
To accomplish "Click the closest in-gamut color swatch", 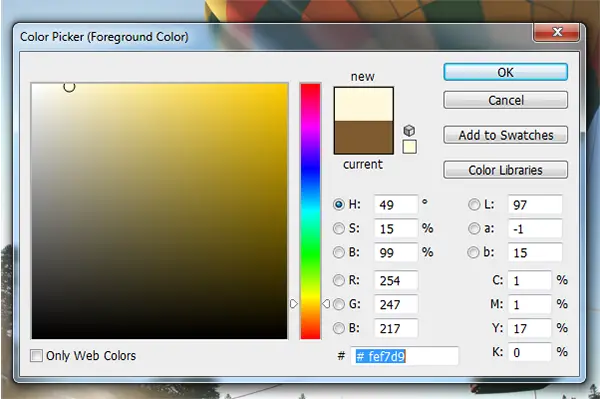I will click(x=409, y=147).
